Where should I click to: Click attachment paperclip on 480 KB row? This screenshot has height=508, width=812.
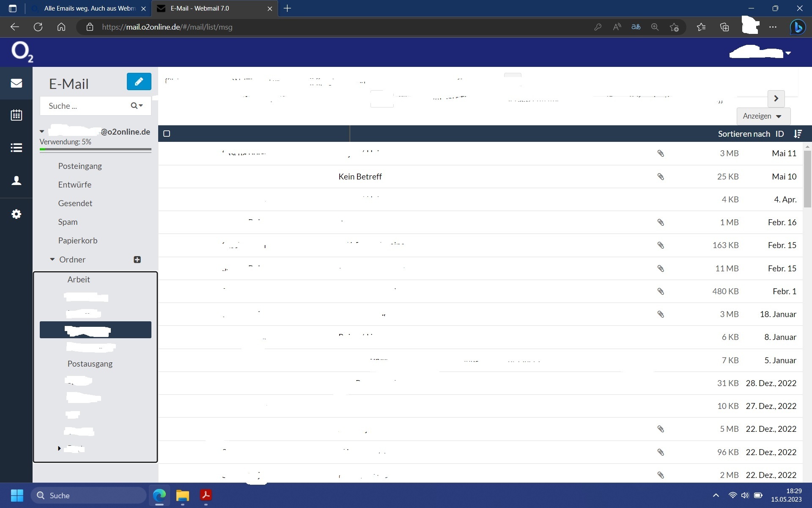coord(661,291)
